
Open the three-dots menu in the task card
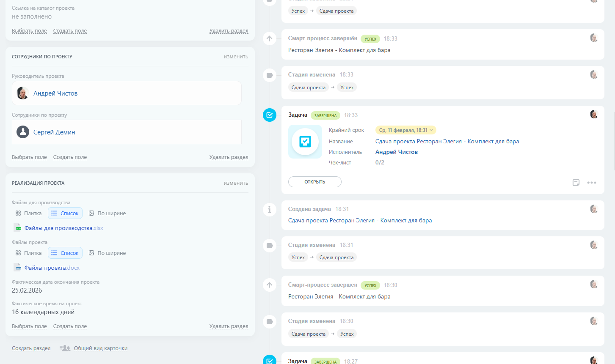pyautogui.click(x=591, y=183)
